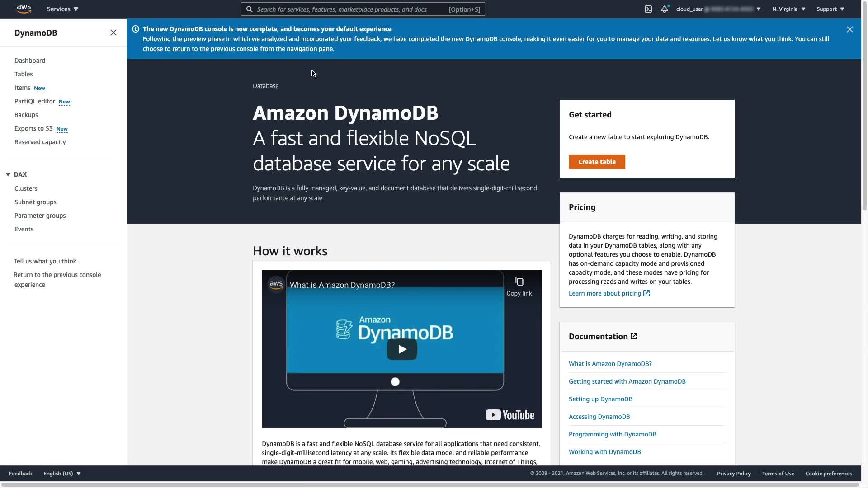Collapse the DAX section
Screen dimensions: 868x488
[8, 174]
